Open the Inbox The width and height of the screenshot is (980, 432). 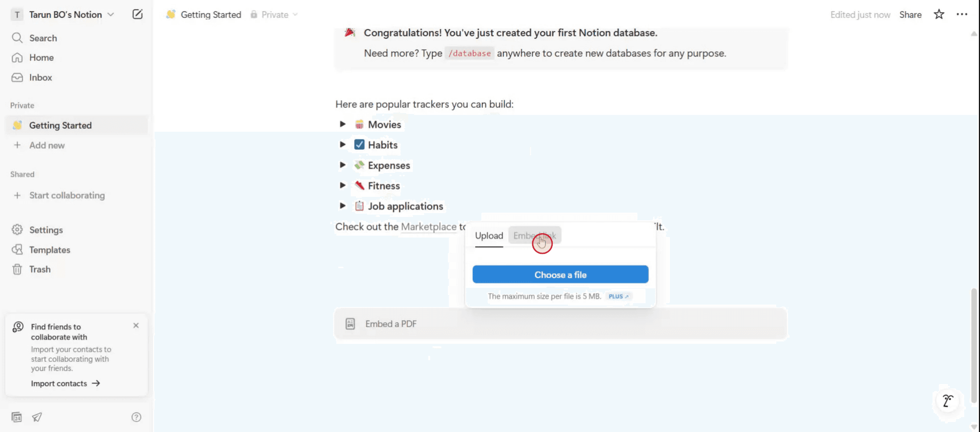pyautogui.click(x=40, y=77)
